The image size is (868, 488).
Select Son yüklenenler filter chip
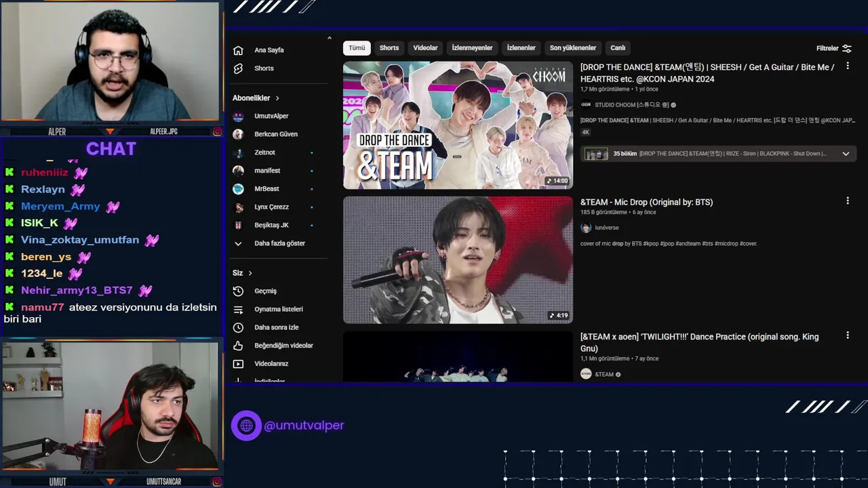point(573,48)
